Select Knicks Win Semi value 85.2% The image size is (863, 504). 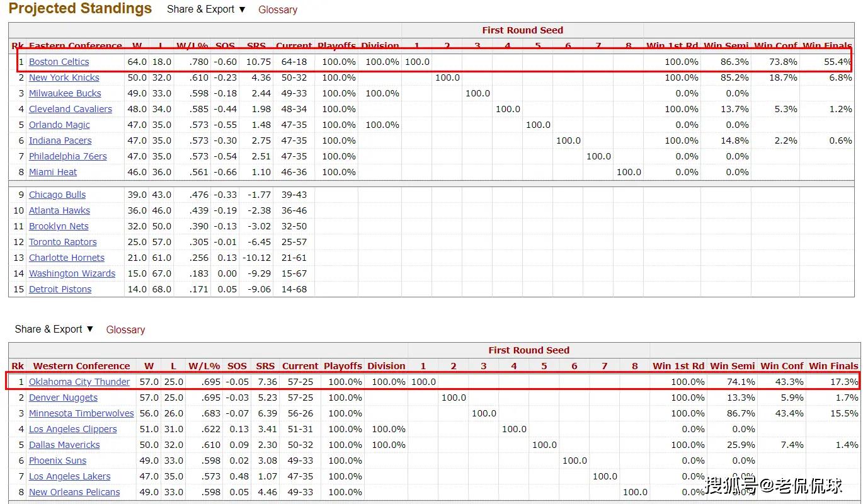pos(734,77)
